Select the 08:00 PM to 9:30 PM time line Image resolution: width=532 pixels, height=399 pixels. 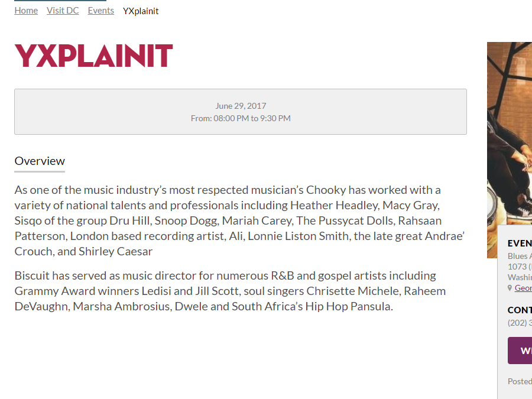click(x=241, y=118)
